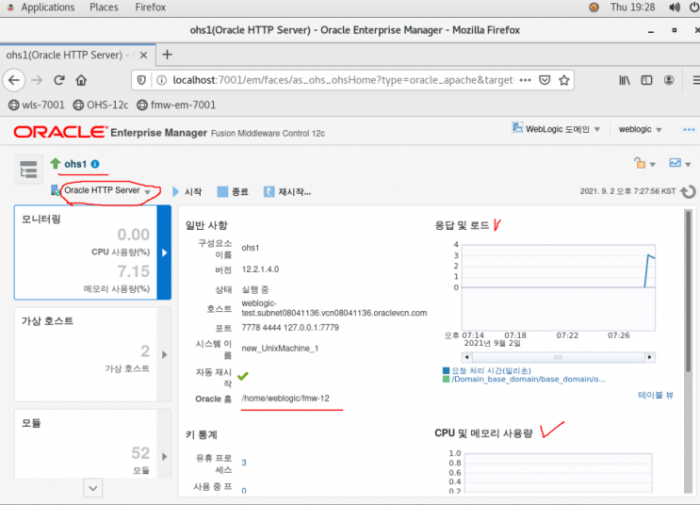Image resolution: width=700 pixels, height=505 pixels.
Task: Click the browser forward arrow
Action: coord(37,80)
